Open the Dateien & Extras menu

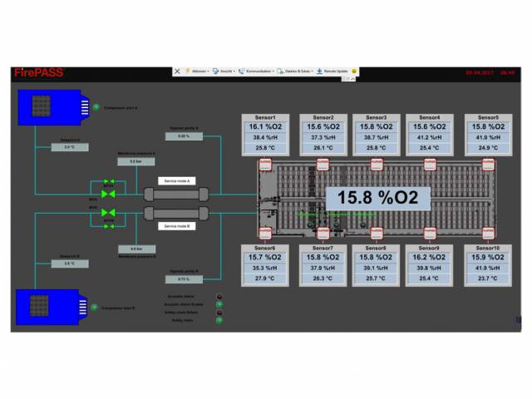pyautogui.click(x=298, y=71)
